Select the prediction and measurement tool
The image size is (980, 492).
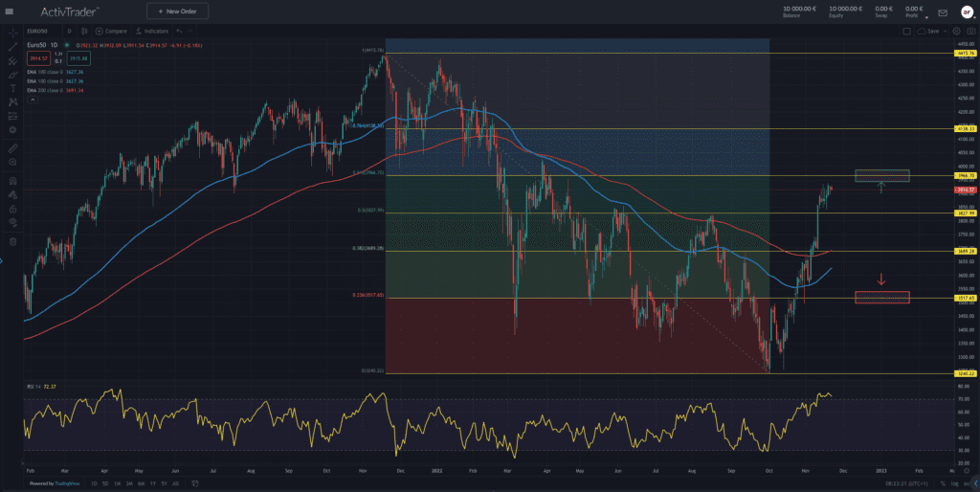coord(12,116)
